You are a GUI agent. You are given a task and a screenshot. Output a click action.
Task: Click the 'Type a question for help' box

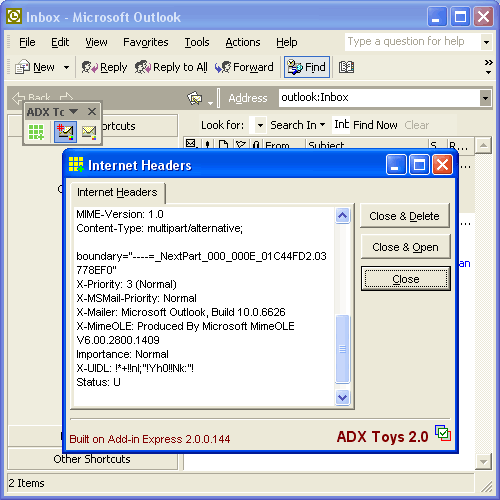(413, 42)
